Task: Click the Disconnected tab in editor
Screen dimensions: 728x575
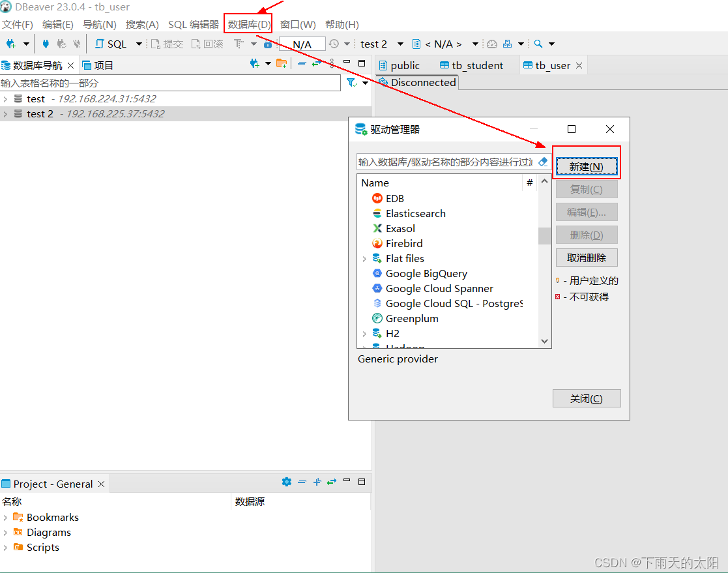Action: point(417,83)
